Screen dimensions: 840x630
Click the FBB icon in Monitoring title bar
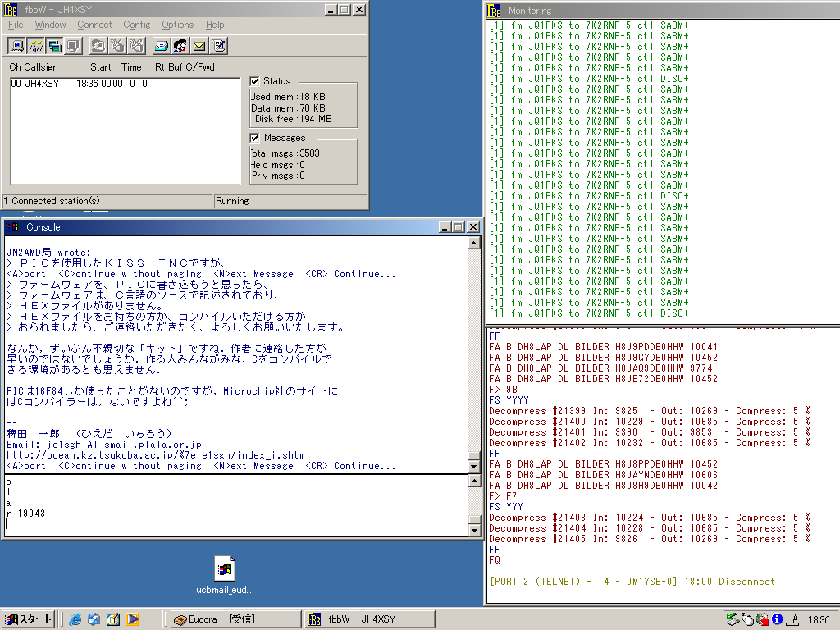(495, 11)
